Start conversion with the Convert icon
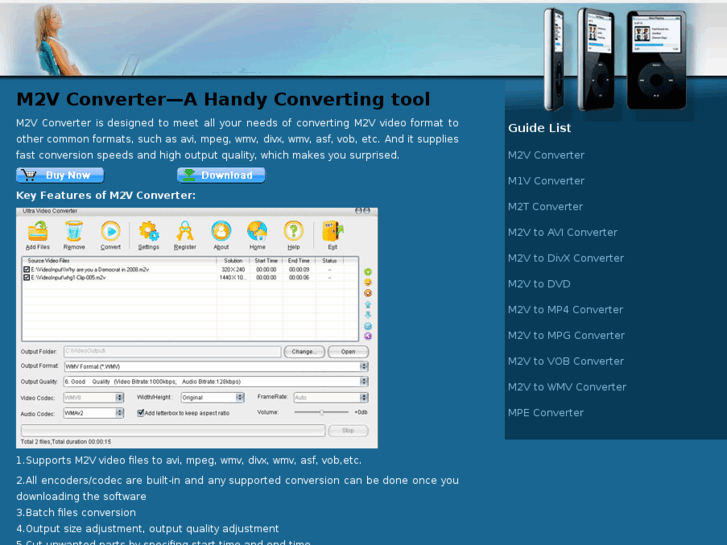727x545 pixels. coord(110,231)
